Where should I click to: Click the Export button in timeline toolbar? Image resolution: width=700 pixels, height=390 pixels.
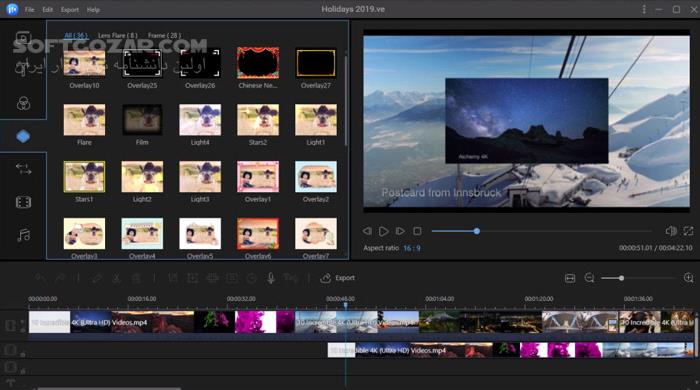(338, 278)
